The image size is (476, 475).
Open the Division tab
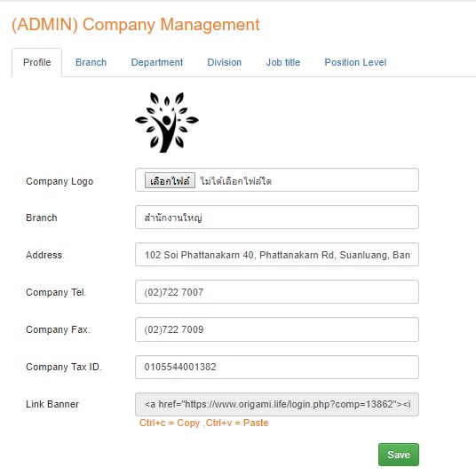[225, 62]
